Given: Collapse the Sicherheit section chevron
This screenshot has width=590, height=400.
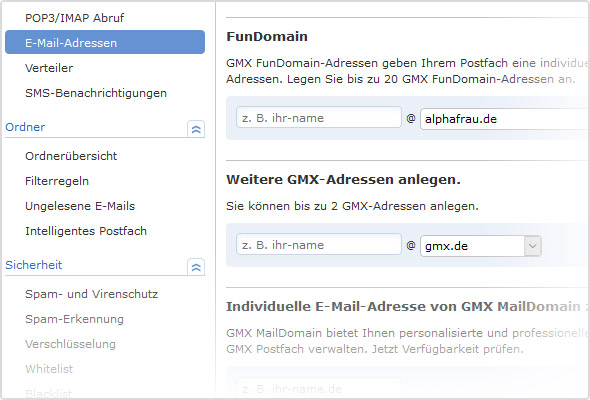Looking at the screenshot, I should [196, 267].
